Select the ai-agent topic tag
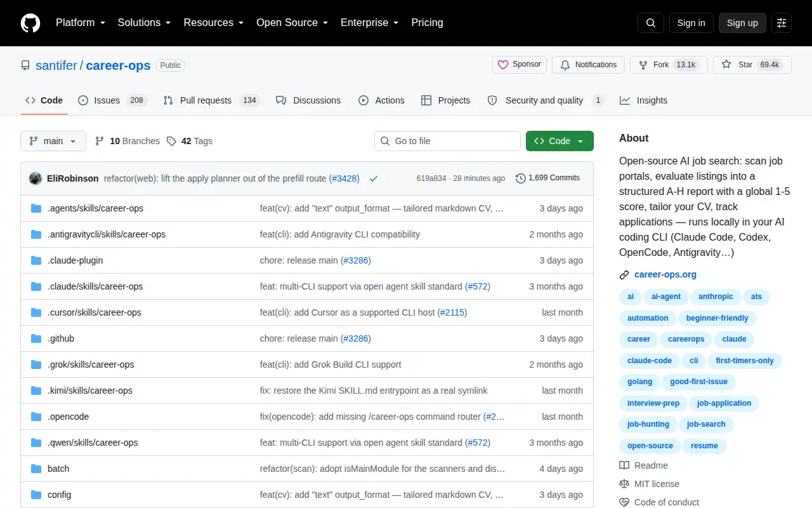Viewport: 812px width, 508px height. point(666,297)
